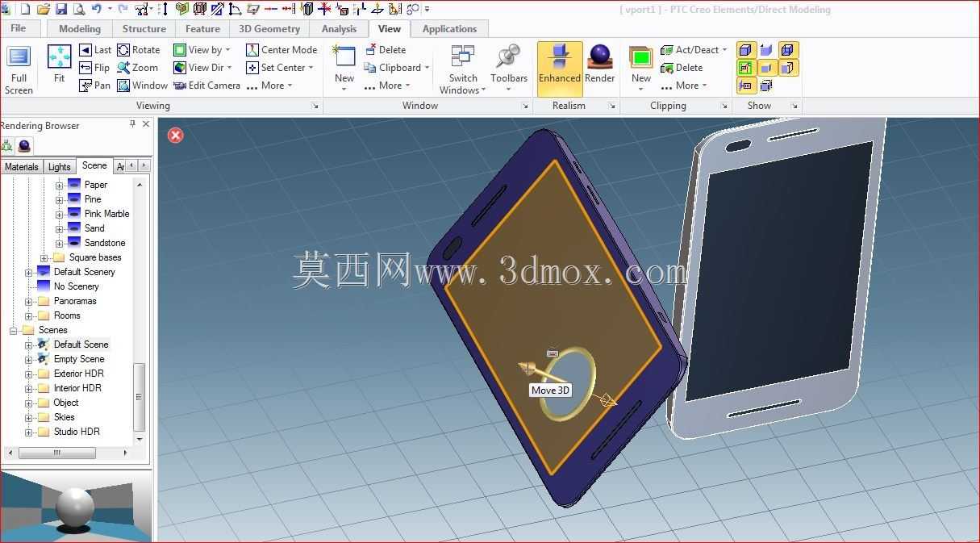This screenshot has height=543, width=980.
Task: Create a New window in the Window group
Action: (x=344, y=67)
